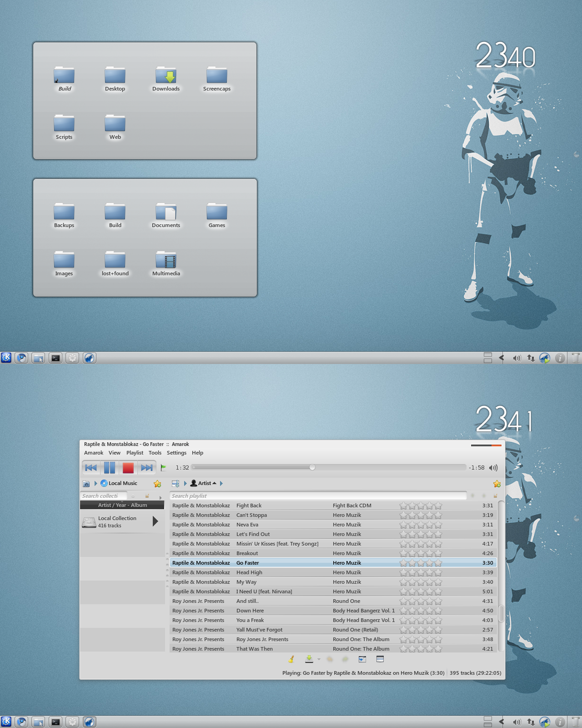582x728 pixels.
Task: Open the Scripts folder
Action: [64, 127]
